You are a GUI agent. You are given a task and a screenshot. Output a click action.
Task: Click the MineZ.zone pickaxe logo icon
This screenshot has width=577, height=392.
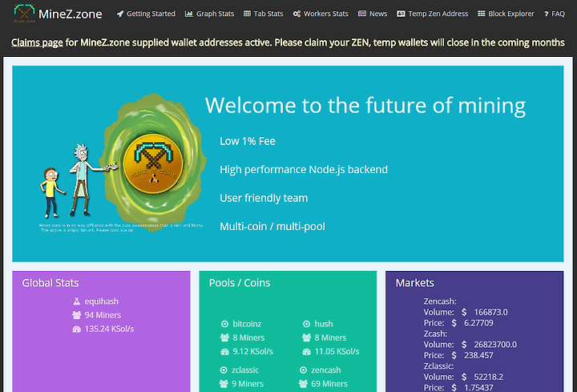[x=24, y=14]
